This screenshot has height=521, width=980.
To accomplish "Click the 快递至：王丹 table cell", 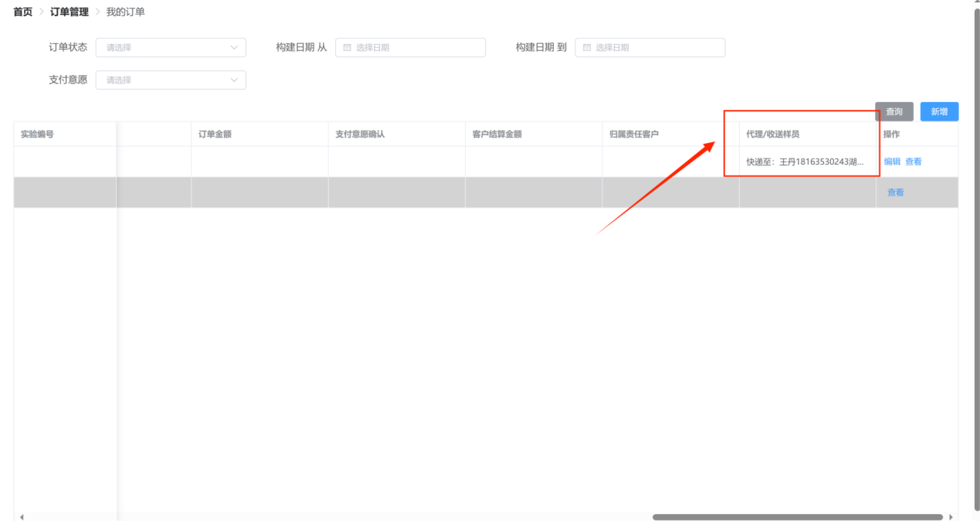I will (x=805, y=162).
